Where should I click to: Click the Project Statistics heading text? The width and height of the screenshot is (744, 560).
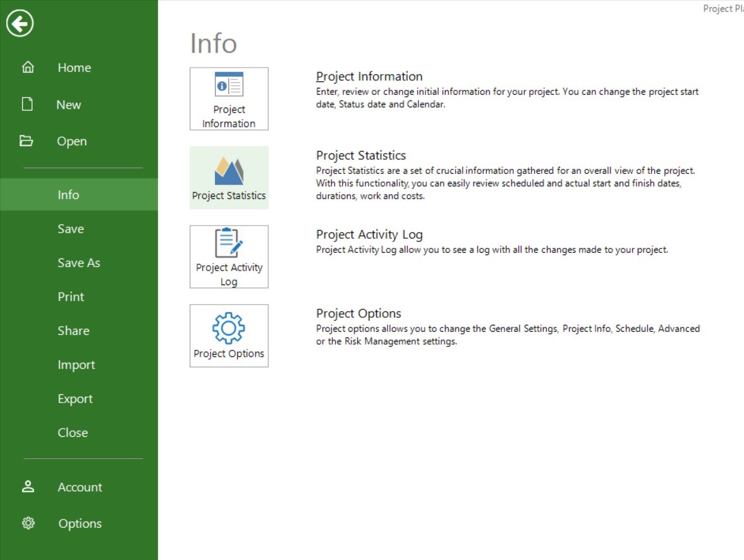coord(361,155)
